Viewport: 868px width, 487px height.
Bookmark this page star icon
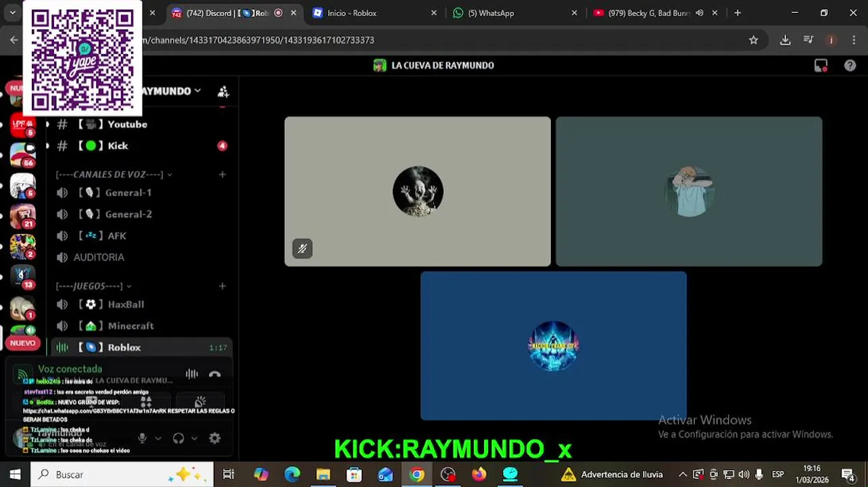(753, 40)
